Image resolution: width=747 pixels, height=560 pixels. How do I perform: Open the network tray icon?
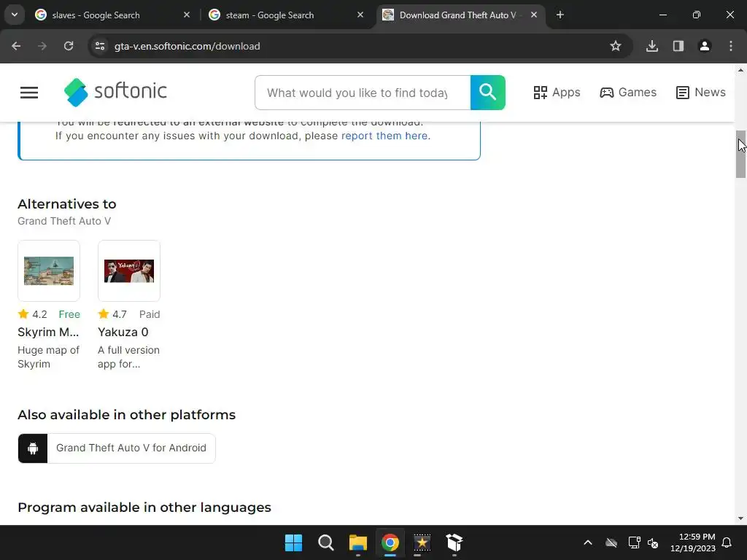tap(634, 542)
